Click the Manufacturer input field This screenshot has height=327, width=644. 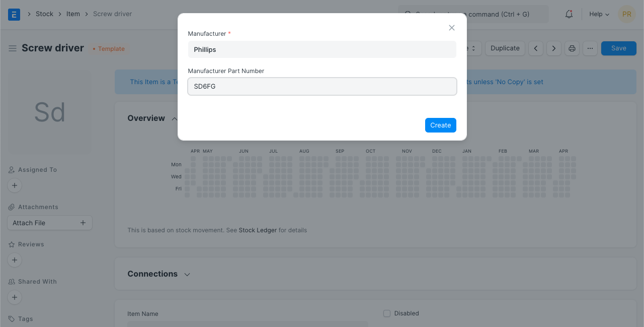click(322, 49)
